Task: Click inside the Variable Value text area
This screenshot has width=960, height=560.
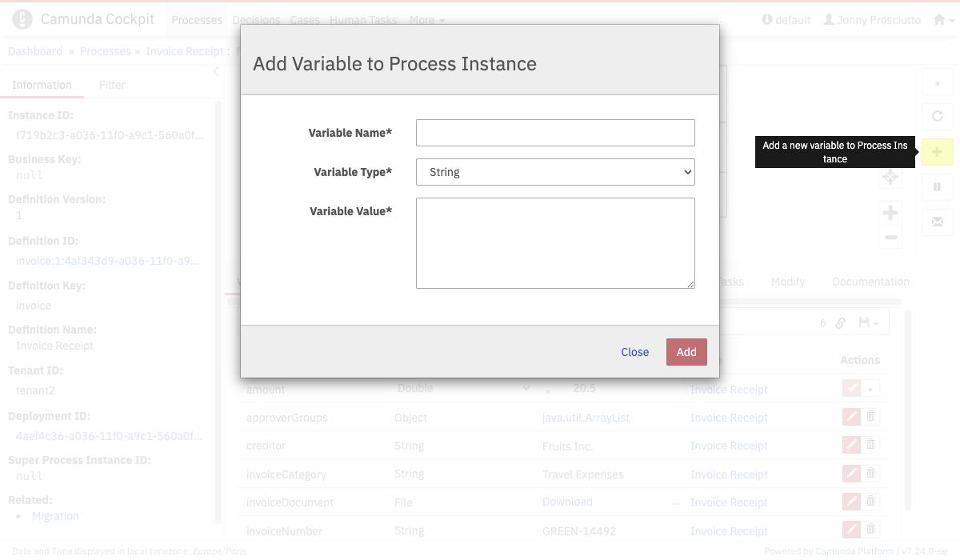Action: tap(555, 242)
